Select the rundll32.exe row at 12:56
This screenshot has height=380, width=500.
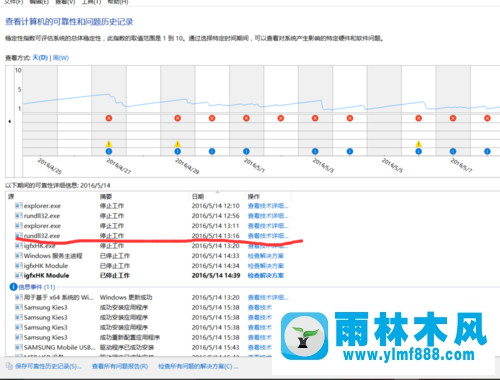[x=152, y=216]
